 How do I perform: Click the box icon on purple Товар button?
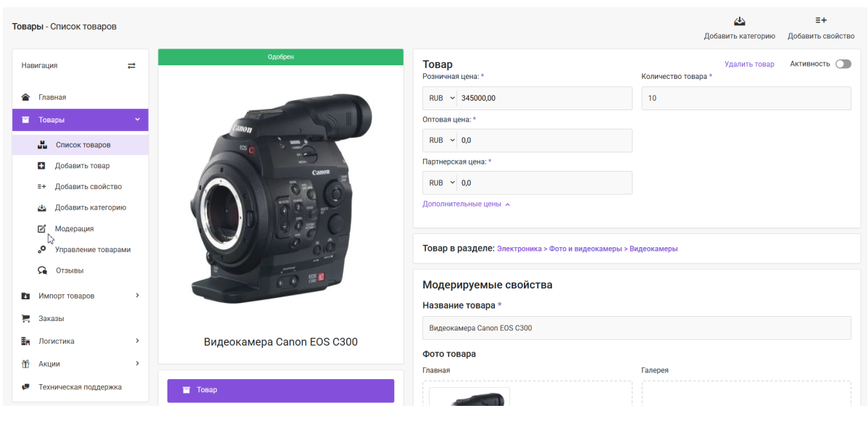(186, 390)
